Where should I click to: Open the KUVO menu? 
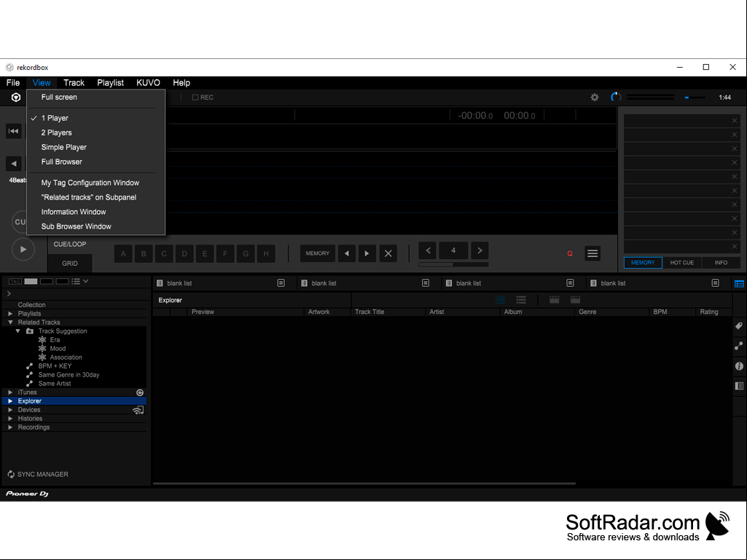coord(148,83)
